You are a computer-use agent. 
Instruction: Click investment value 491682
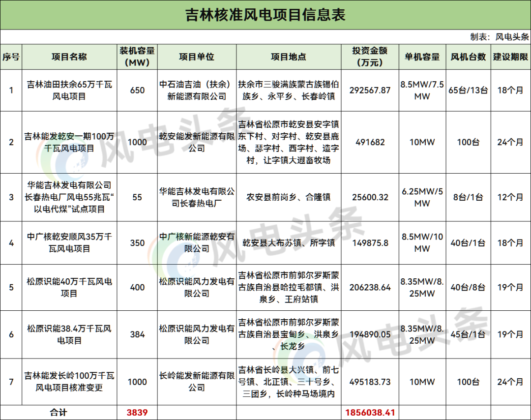click(370, 142)
